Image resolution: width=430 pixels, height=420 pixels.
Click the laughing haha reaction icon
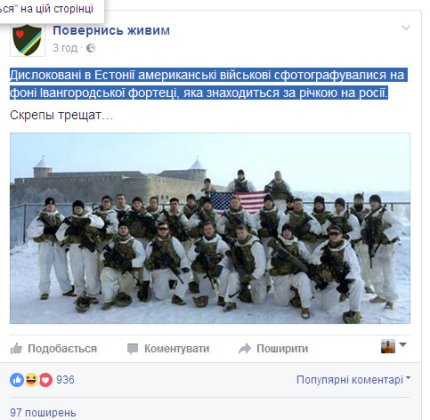coord(31,380)
